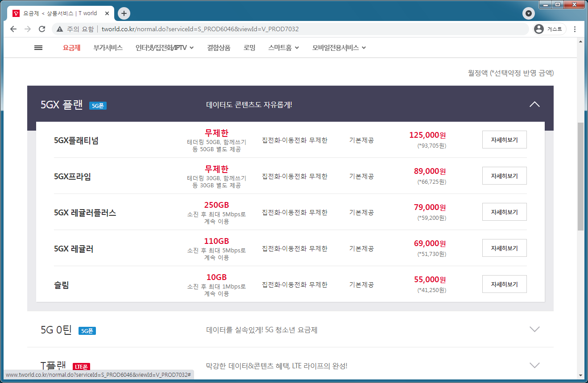588x383 pixels.
Task: Click the 5G폰 badge next to 5GX 플랜
Action: coord(98,106)
